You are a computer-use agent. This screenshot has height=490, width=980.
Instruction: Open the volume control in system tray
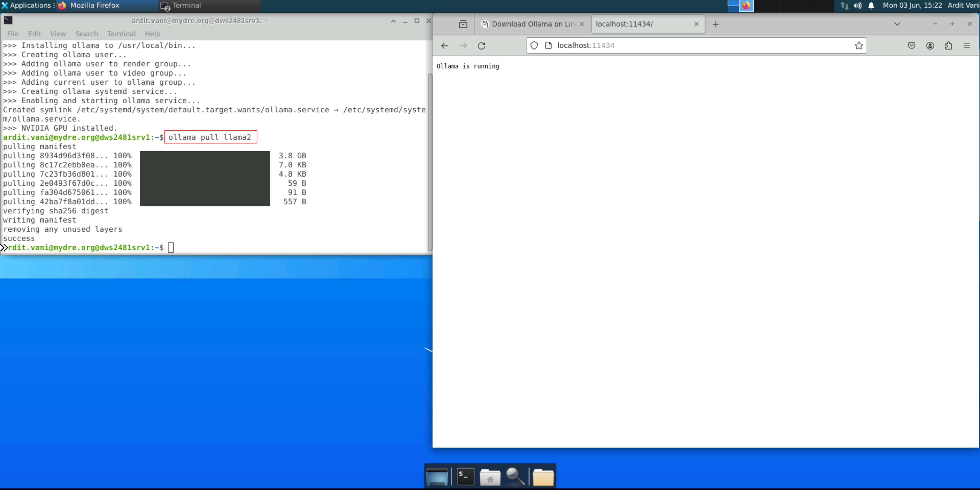coord(857,5)
